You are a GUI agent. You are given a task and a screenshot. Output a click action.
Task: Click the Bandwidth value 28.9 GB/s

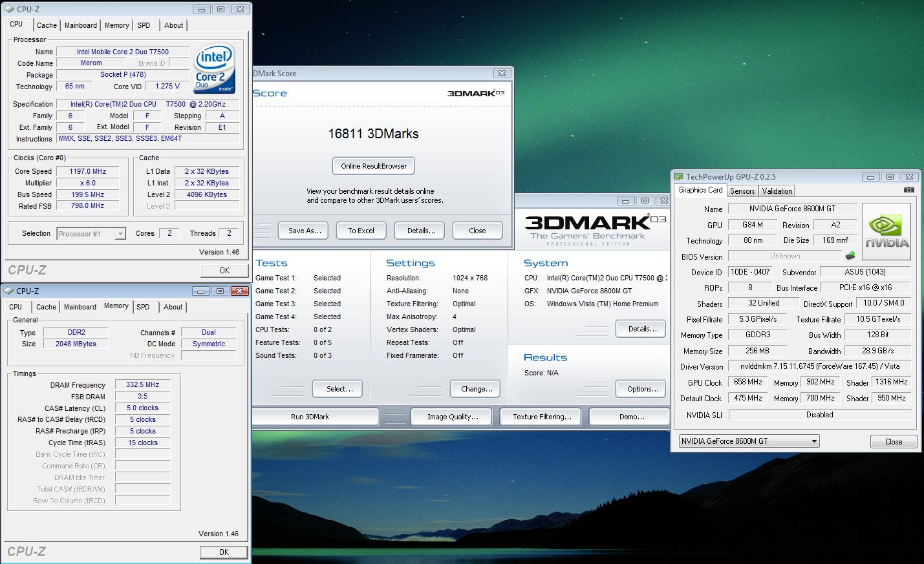tap(878, 351)
